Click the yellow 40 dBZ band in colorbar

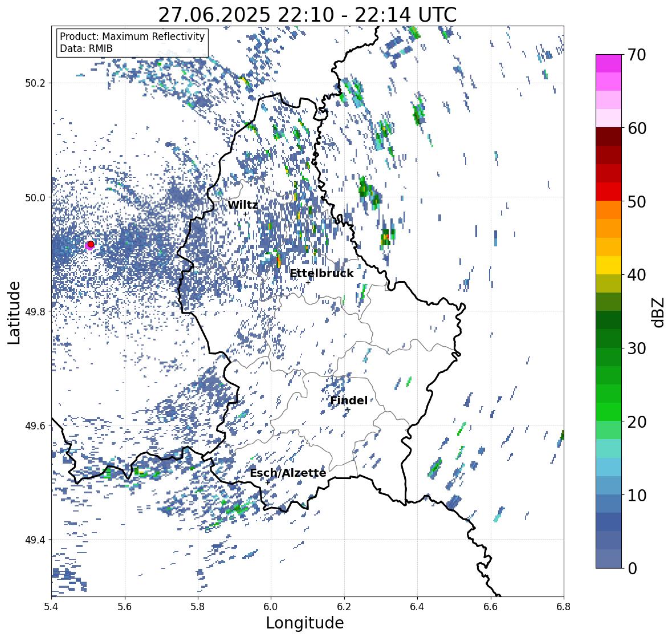point(609,265)
